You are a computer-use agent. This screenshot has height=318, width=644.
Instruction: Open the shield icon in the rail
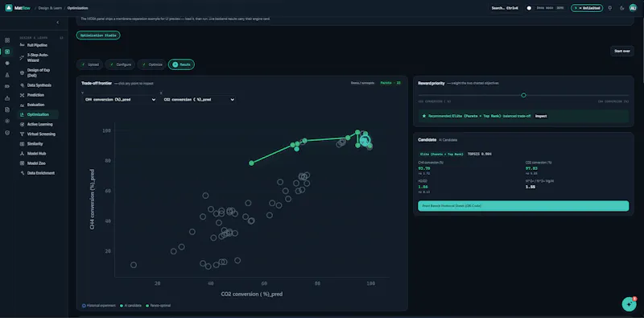pyautogui.click(x=7, y=133)
